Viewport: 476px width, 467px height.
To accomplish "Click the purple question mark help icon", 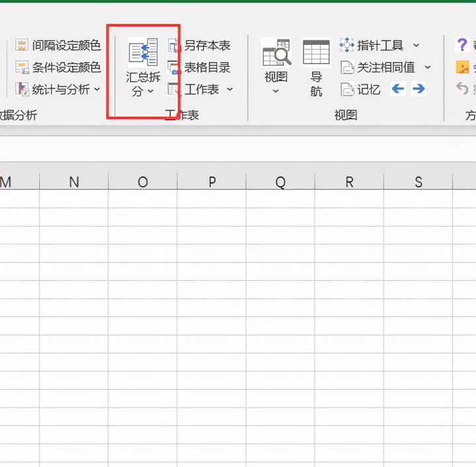I will pos(462,44).
